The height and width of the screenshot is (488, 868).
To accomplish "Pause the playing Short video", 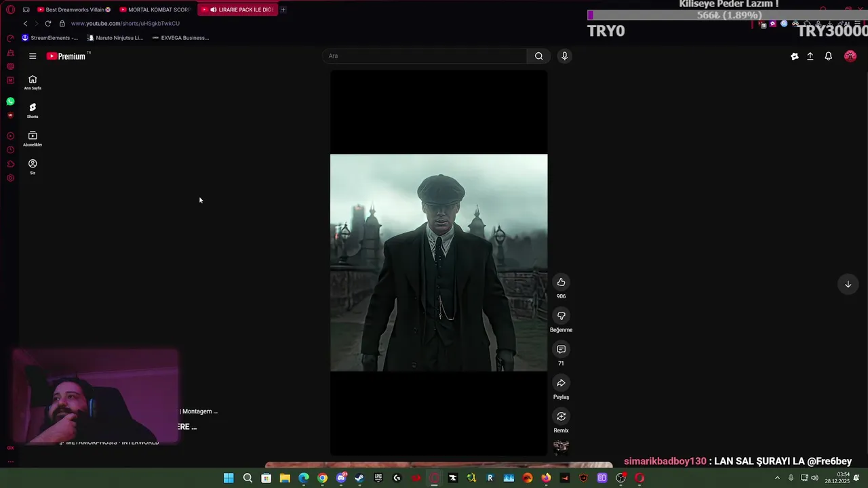I will point(439,263).
